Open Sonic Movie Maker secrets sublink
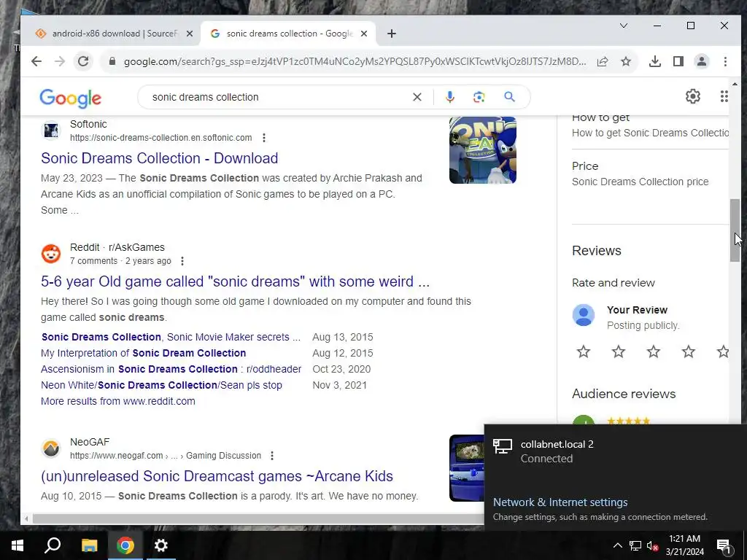Image resolution: width=747 pixels, height=560 pixels. pos(171,337)
